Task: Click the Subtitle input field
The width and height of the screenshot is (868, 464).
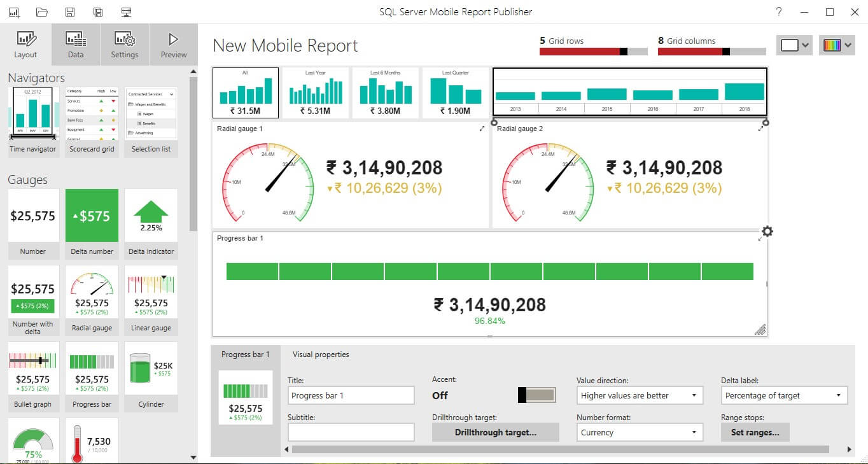Action: coord(351,432)
